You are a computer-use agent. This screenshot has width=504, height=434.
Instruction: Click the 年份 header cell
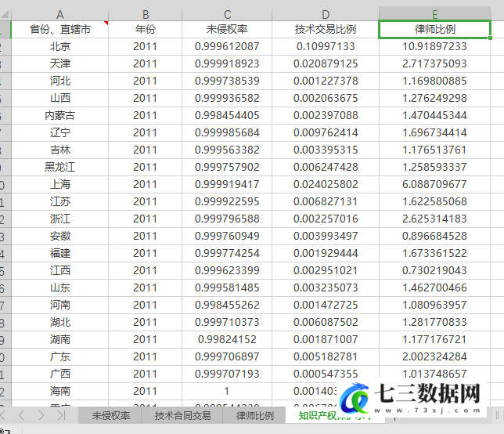tap(146, 29)
